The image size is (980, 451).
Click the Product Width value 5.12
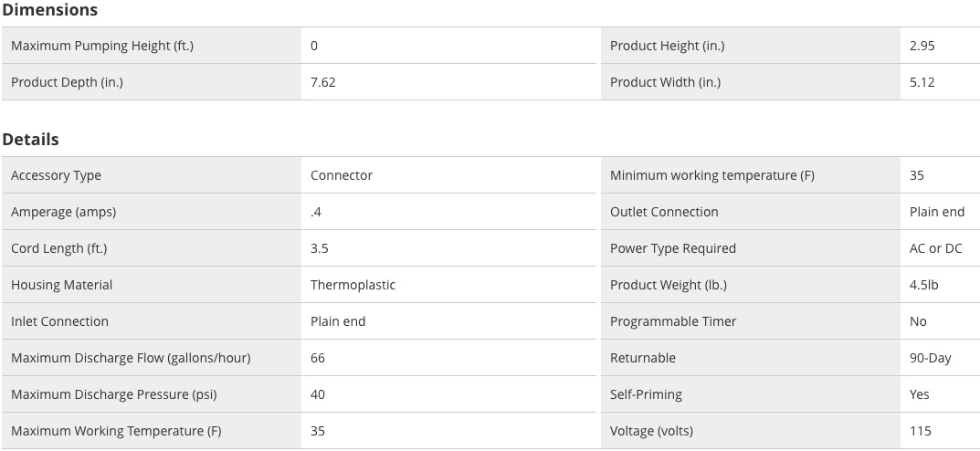922,82
